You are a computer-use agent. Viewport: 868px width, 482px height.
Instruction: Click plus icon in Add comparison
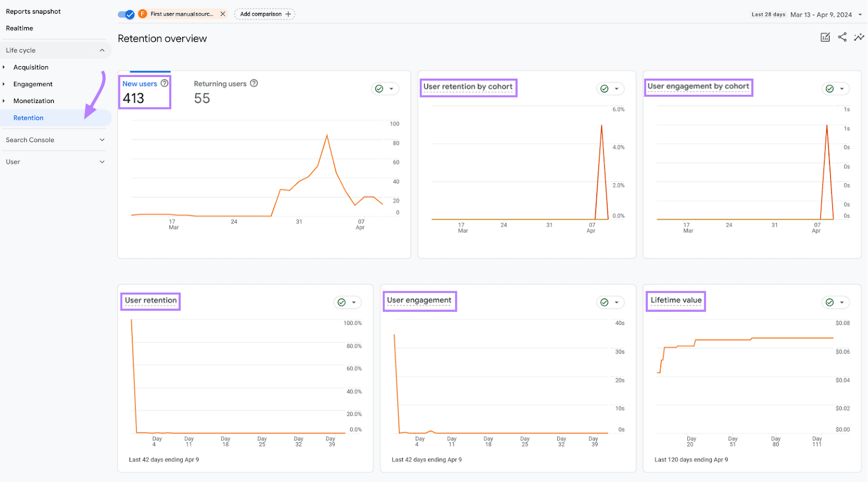click(x=288, y=14)
